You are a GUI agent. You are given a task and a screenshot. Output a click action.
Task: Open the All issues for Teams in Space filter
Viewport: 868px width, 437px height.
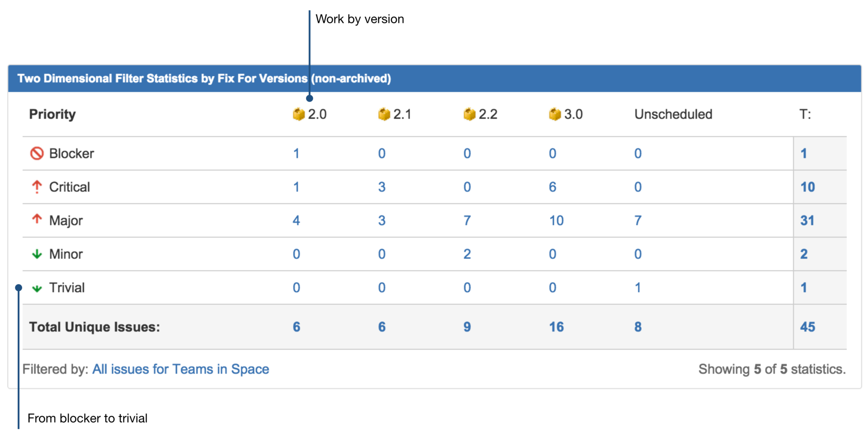pos(181,369)
